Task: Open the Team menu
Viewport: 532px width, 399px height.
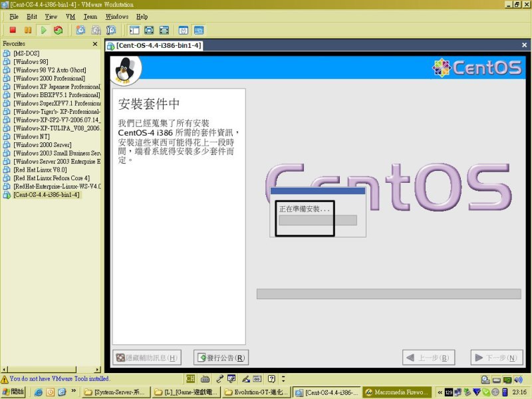Action: [x=90, y=17]
